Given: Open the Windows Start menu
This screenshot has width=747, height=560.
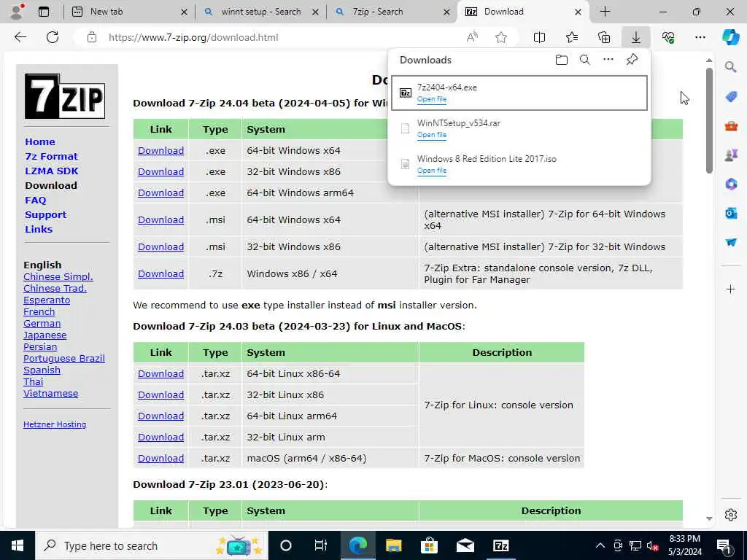Looking at the screenshot, I should coord(18,545).
